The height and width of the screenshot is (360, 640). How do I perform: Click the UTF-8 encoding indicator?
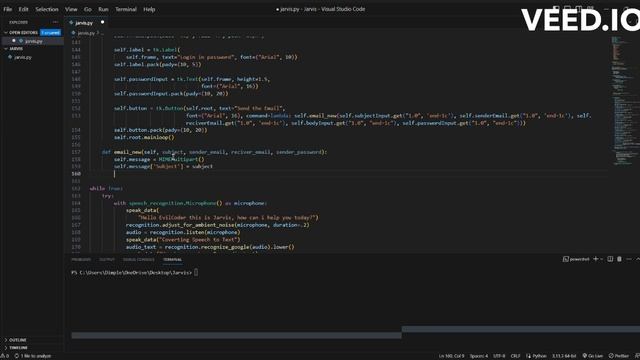499,356
